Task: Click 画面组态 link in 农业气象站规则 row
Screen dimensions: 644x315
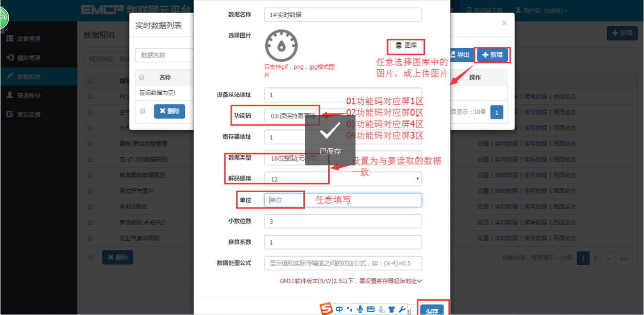Action: pos(564,238)
